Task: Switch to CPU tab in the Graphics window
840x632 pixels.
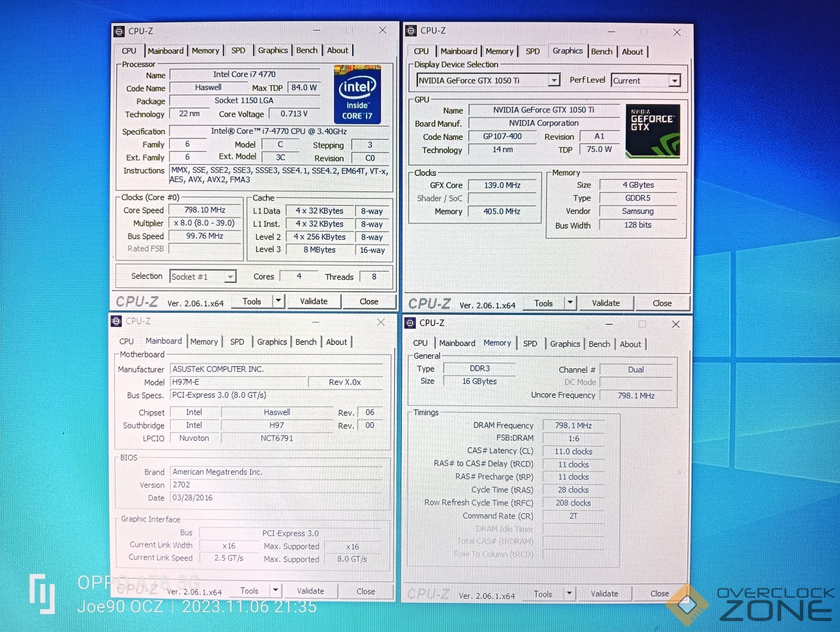Action: tap(421, 51)
